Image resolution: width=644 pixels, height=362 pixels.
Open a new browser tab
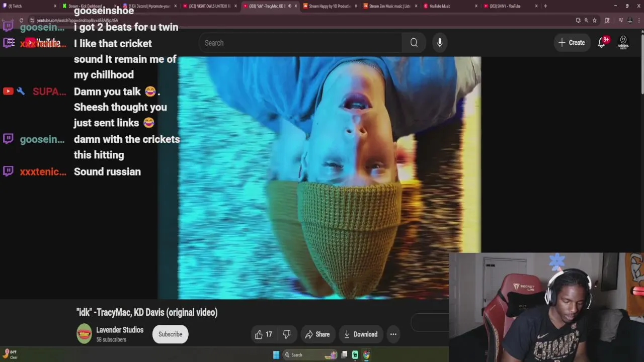[545, 6]
